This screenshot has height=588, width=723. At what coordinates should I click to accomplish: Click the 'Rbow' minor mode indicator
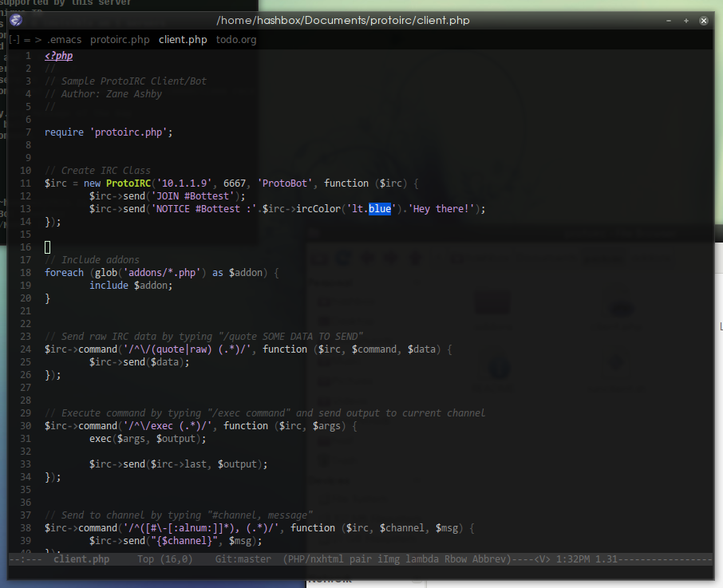(456, 559)
